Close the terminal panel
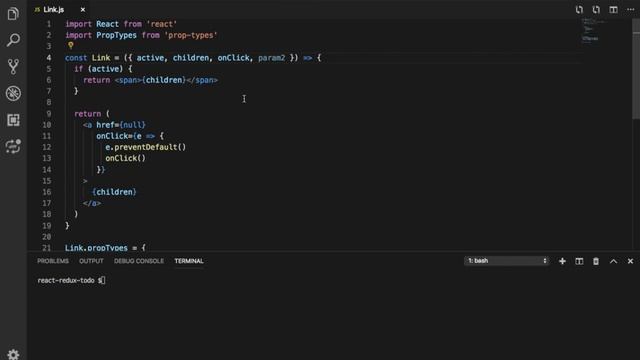Image resolution: width=640 pixels, height=360 pixels. point(630,261)
